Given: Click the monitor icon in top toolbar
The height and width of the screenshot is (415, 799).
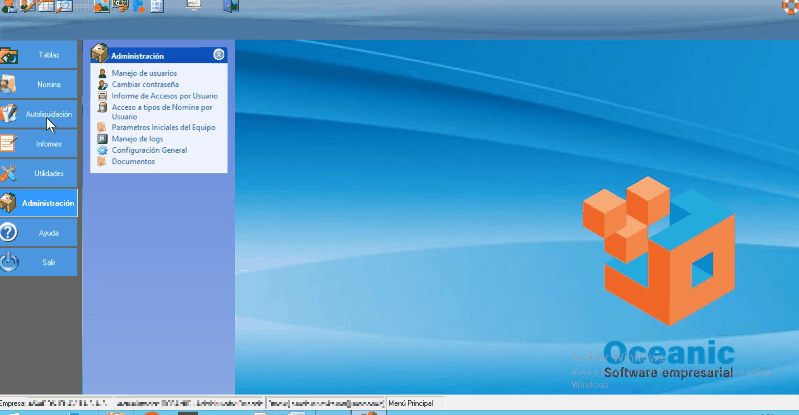Looking at the screenshot, I should [x=192, y=5].
